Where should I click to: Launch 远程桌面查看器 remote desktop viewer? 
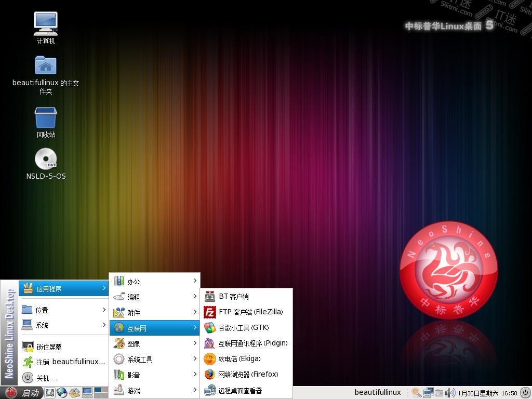246,391
